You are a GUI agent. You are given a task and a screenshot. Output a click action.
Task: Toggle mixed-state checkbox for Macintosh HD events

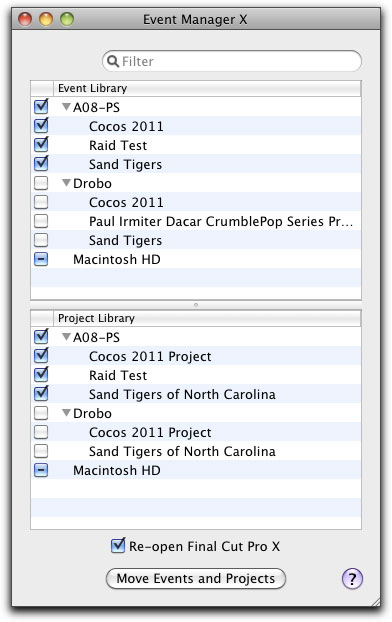41,259
